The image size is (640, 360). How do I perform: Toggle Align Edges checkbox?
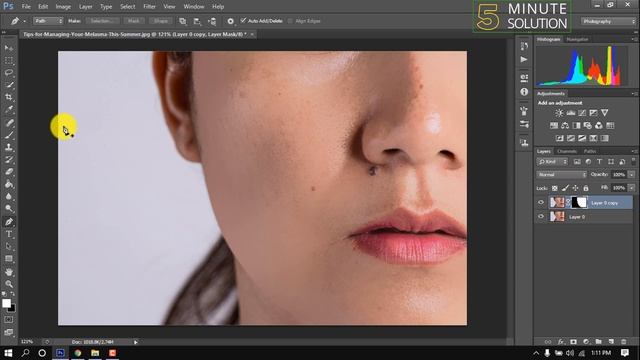pos(290,21)
